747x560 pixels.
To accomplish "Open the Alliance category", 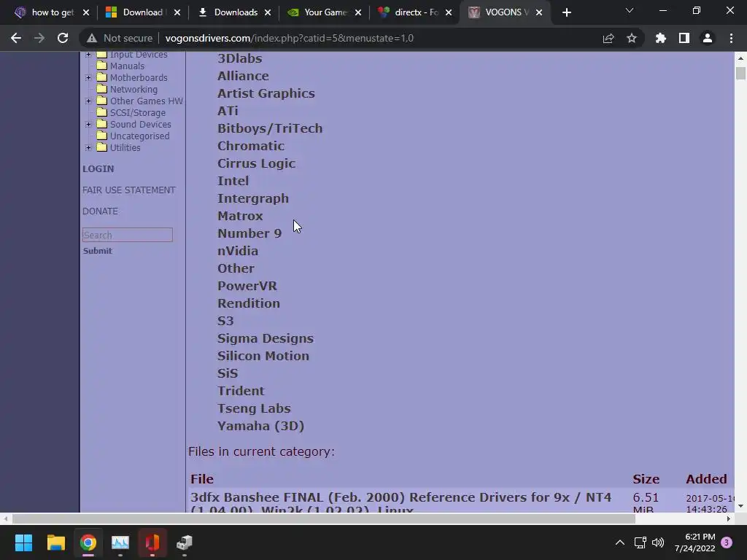I will (x=243, y=76).
